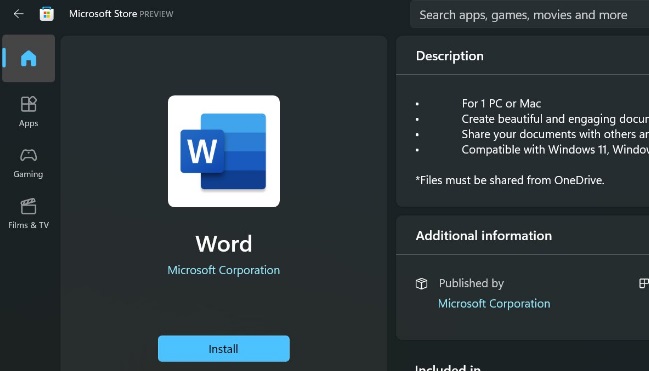Viewport: 649px width, 371px height.
Task: Go back with the back arrow
Action: pyautogui.click(x=18, y=14)
